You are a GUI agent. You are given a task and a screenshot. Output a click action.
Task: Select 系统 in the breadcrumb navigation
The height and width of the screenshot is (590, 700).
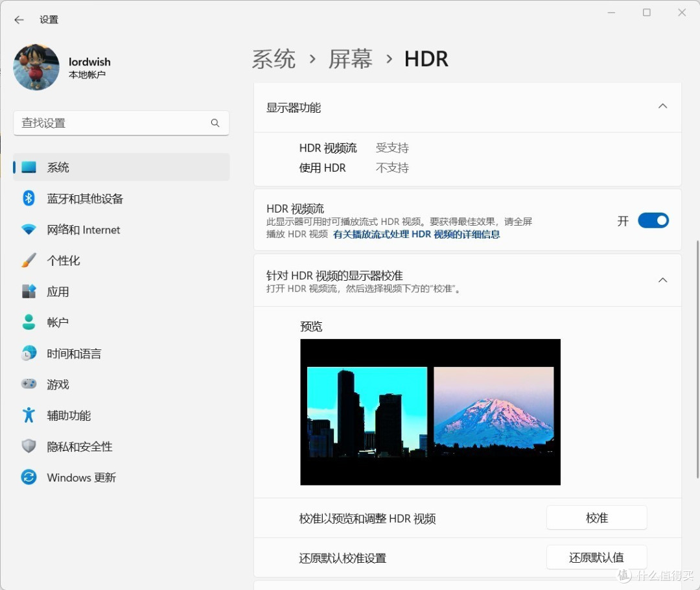pos(274,59)
